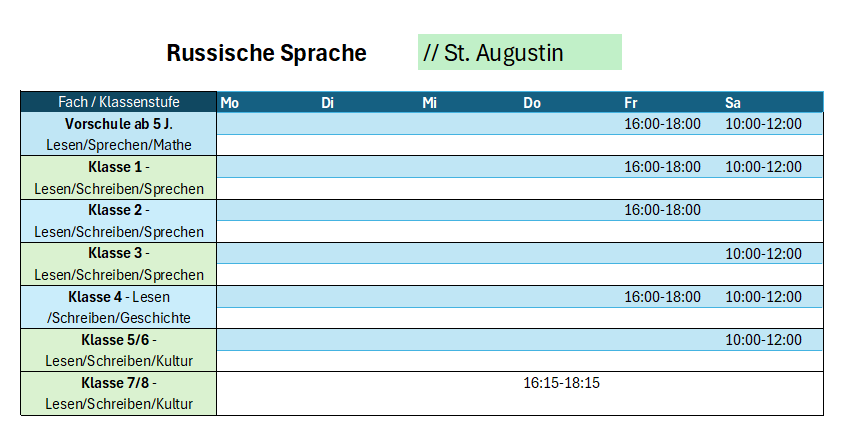Image resolution: width=841 pixels, height=432 pixels.
Task: Click Klasse 2 Friday 16:00-18:00 cell
Action: (662, 210)
